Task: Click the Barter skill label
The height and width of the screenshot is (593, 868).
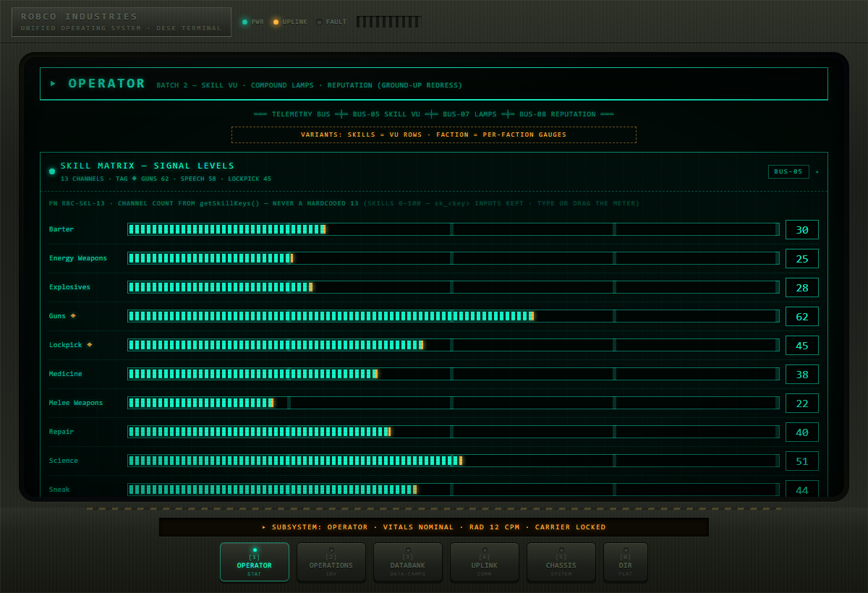Action: [x=61, y=229]
